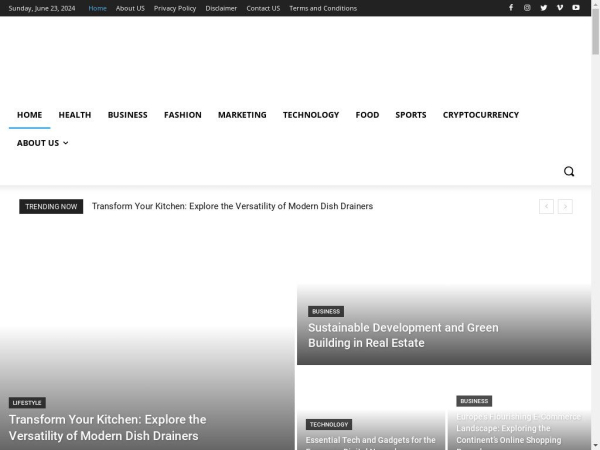The height and width of the screenshot is (450, 600).
Task: Open the Facebook social icon
Action: 511,8
